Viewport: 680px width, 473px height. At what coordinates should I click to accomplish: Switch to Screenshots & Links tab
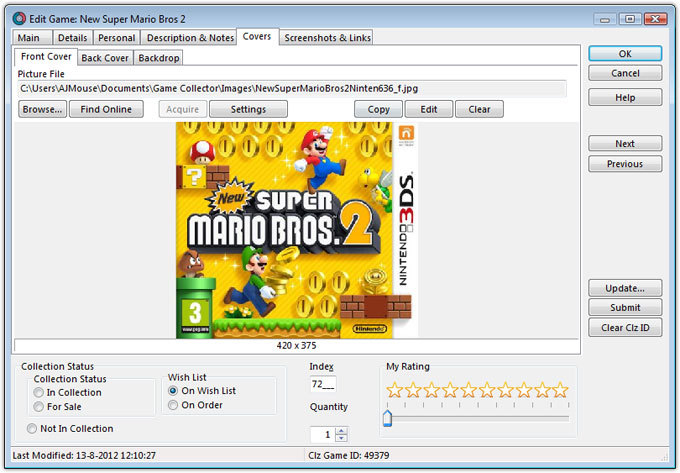pos(327,38)
